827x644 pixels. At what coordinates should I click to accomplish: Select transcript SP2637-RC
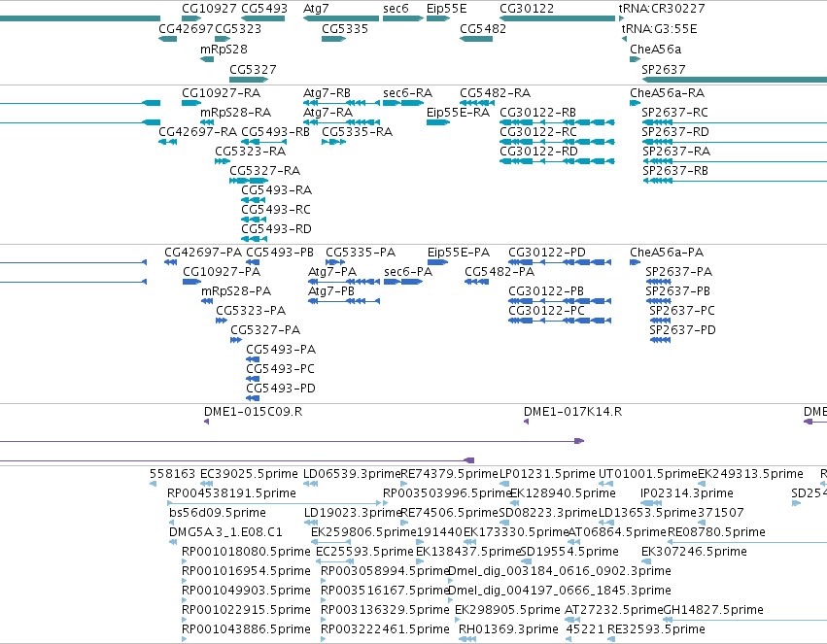[x=674, y=113]
